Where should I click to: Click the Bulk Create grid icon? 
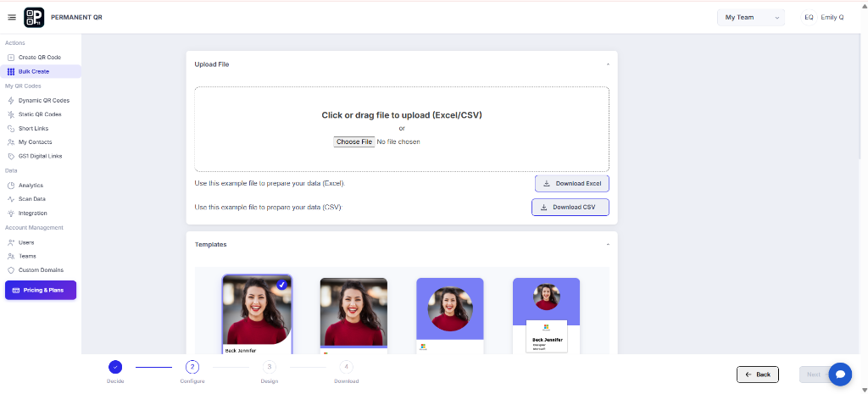click(11, 71)
